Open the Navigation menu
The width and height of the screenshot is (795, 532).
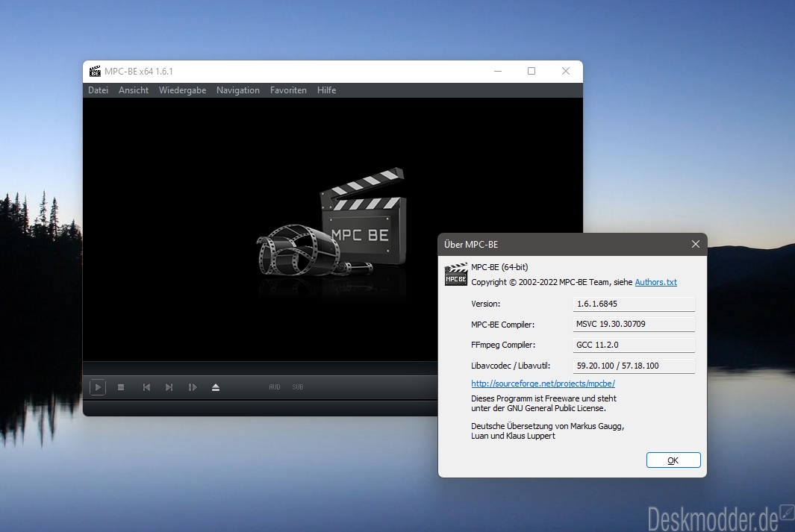pos(238,90)
